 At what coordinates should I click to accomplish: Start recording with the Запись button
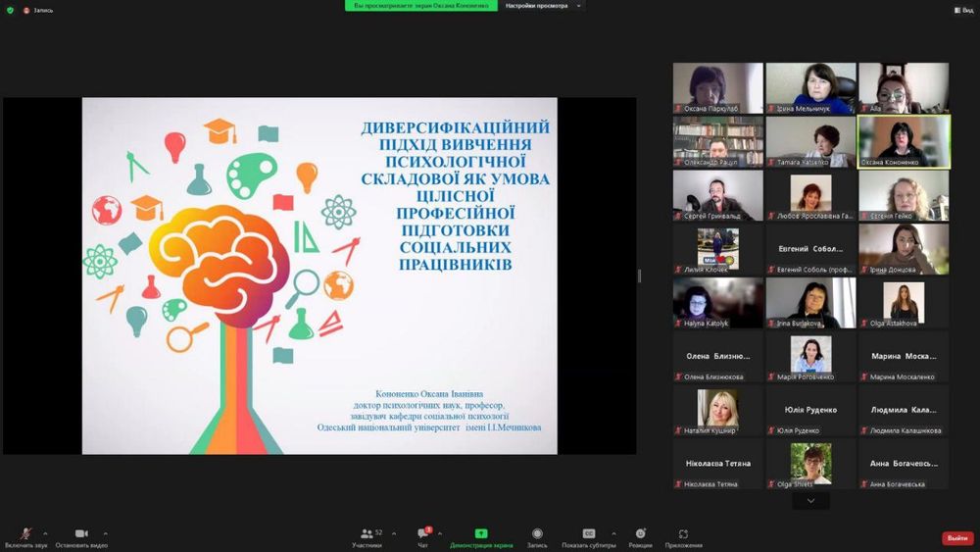pos(537,534)
